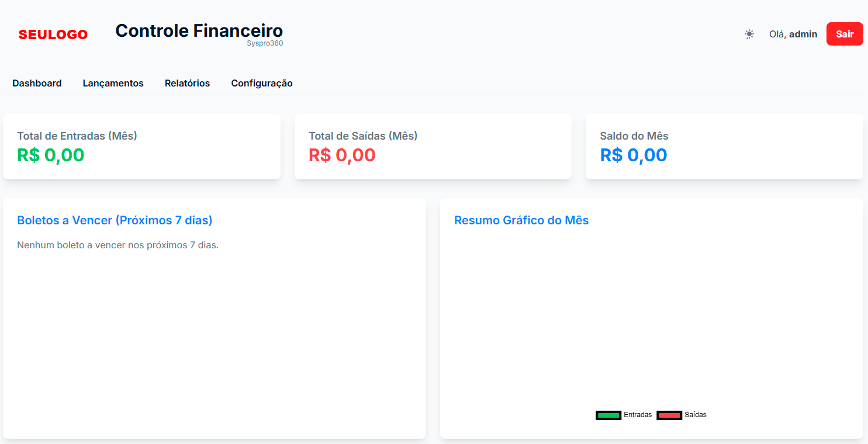Select the Dashboard tab
The image size is (868, 444).
click(37, 83)
